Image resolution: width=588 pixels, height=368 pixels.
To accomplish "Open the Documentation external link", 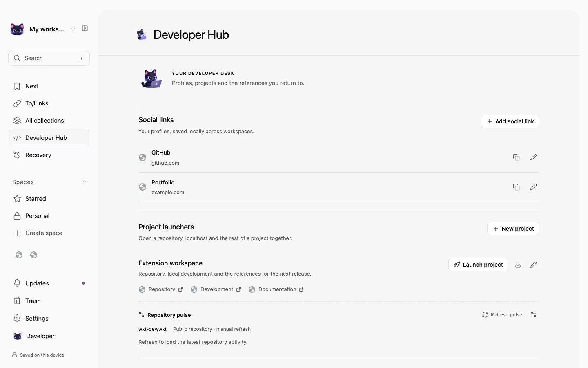I will click(276, 289).
